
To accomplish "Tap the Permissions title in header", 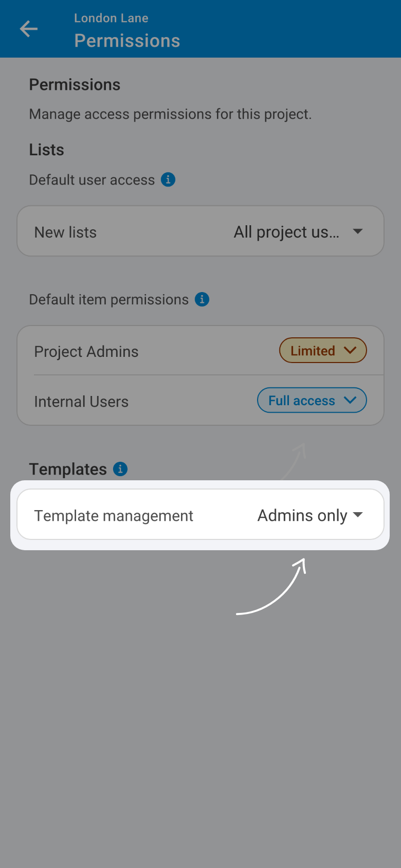I will 127,41.
